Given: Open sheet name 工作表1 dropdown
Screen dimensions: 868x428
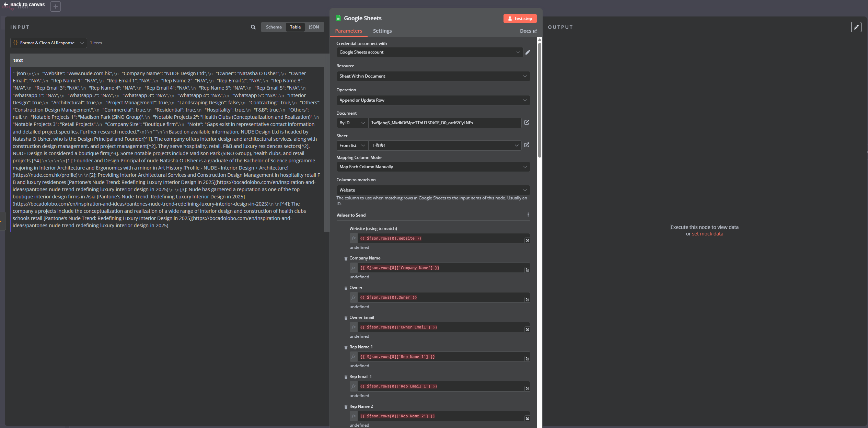Looking at the screenshot, I should click(444, 146).
